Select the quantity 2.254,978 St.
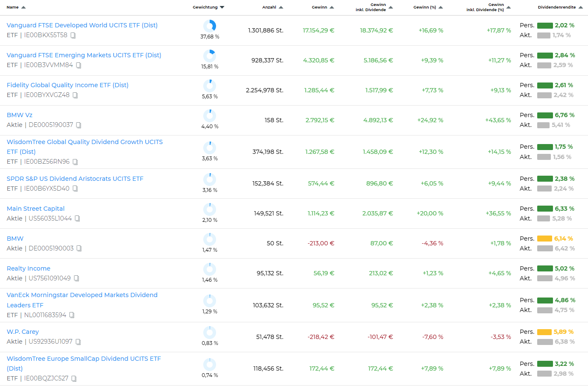Image resolution: width=588 pixels, height=386 pixels. 265,90
